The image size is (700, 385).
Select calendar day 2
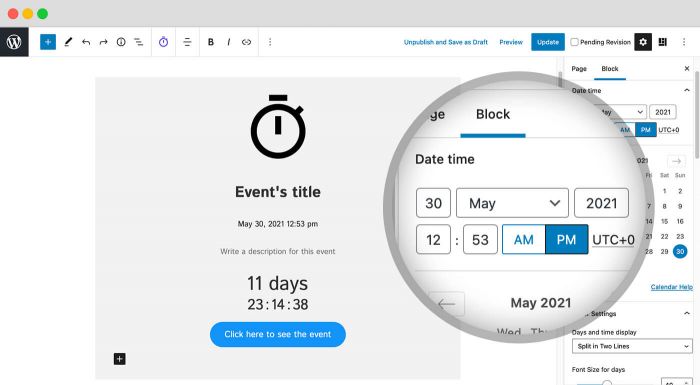click(x=680, y=191)
